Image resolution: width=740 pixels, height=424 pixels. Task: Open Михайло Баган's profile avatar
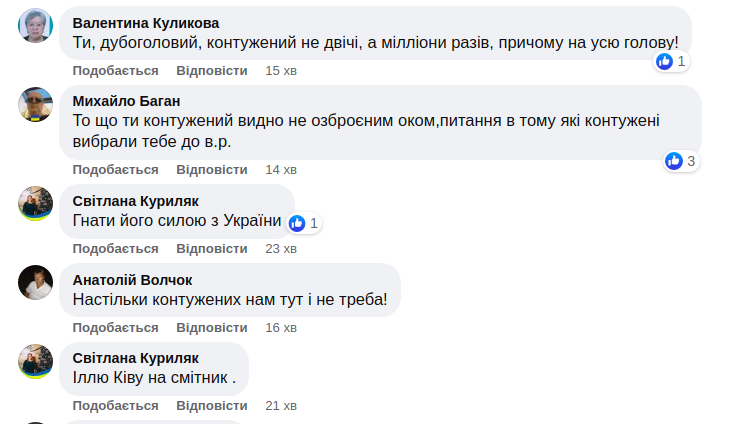click(35, 104)
